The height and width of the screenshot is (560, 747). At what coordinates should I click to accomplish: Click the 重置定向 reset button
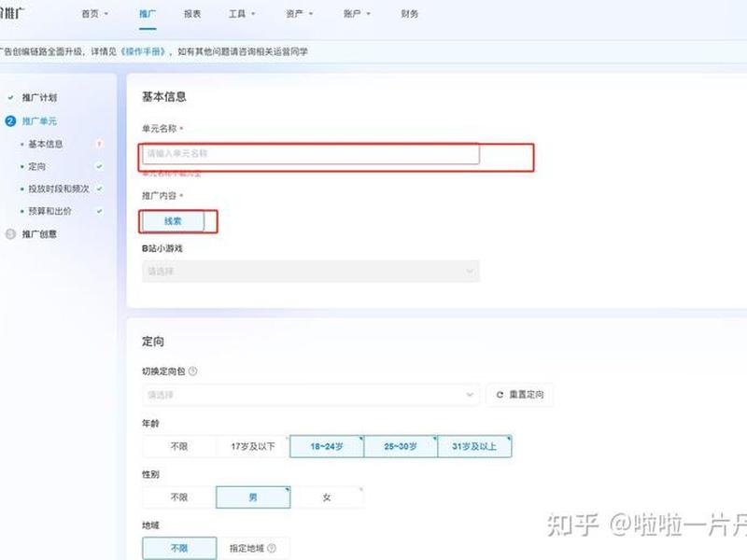(x=520, y=394)
